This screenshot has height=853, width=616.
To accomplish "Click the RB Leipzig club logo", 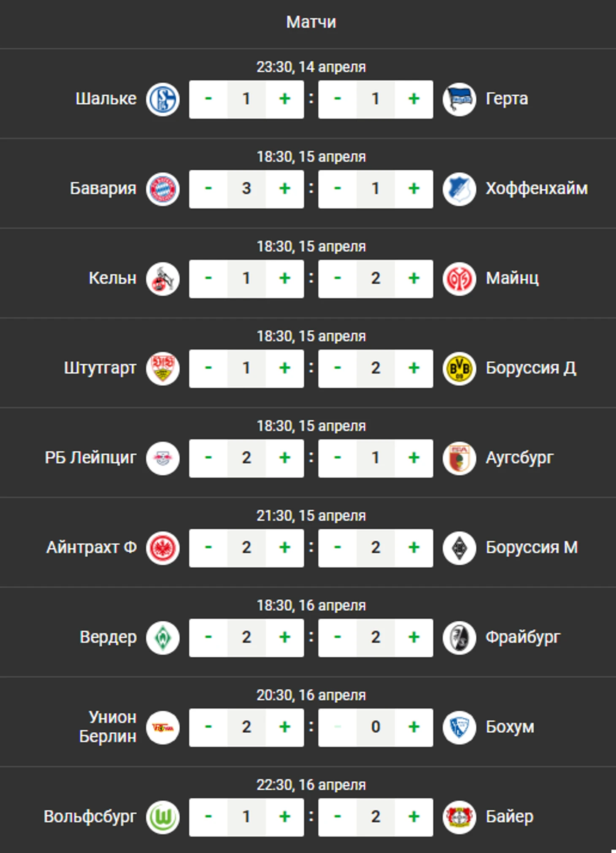I will point(163,458).
